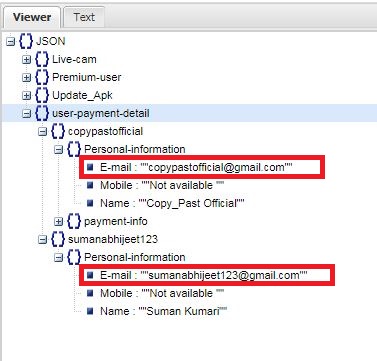The width and height of the screenshot is (377, 361).
Task: Collapse Personal-information under sumanabhijeet123
Action: pyautogui.click(x=58, y=258)
